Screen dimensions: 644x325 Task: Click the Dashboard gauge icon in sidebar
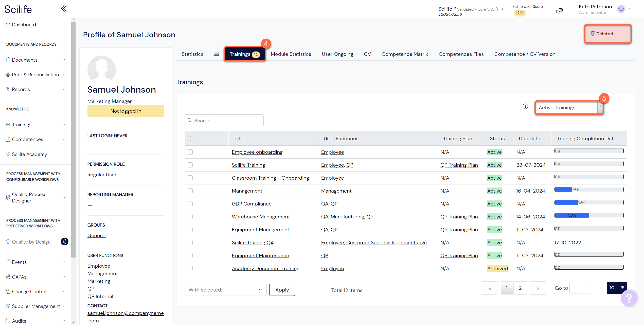[x=8, y=25]
